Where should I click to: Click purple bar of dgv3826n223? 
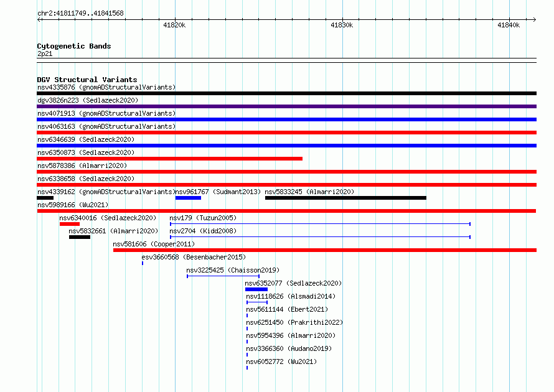pyautogui.click(x=286, y=106)
